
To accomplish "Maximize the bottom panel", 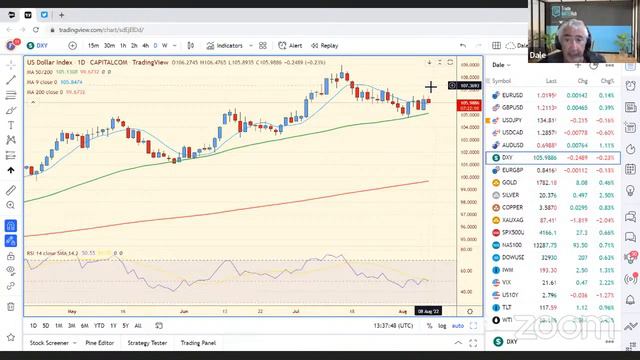I will click(473, 343).
